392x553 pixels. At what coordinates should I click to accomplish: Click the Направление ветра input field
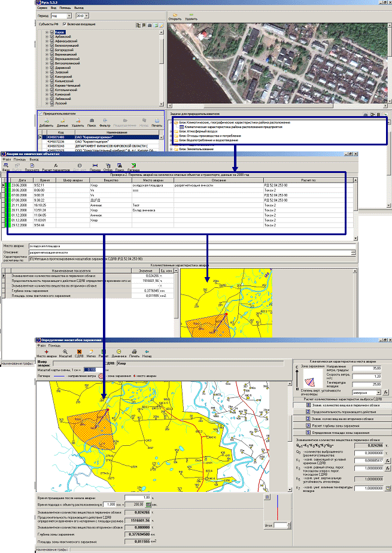[366, 369]
